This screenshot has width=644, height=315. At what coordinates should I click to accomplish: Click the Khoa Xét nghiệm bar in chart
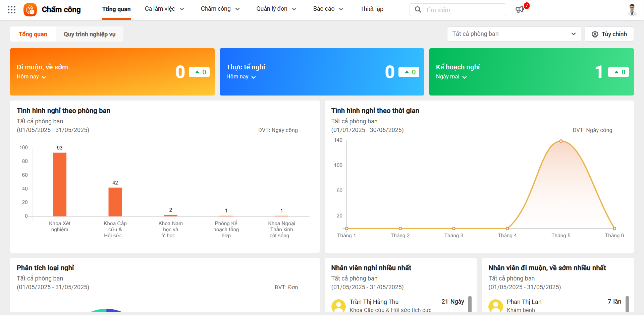point(60,184)
